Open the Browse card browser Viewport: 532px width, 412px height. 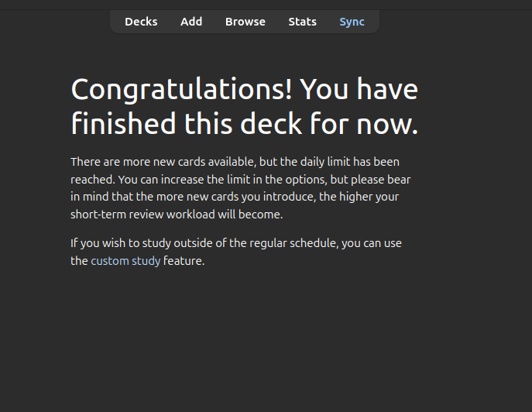click(x=245, y=22)
